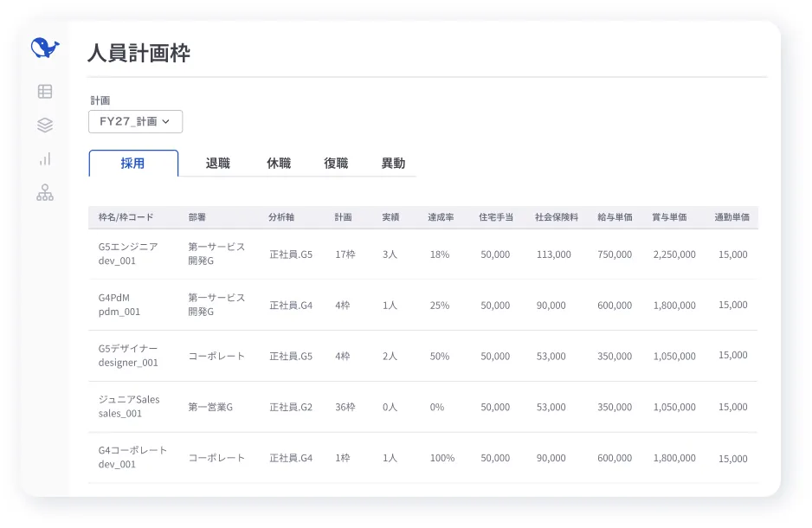Click 第一サービス開発G in G4PdM row
812x528 pixels.
pos(216,305)
